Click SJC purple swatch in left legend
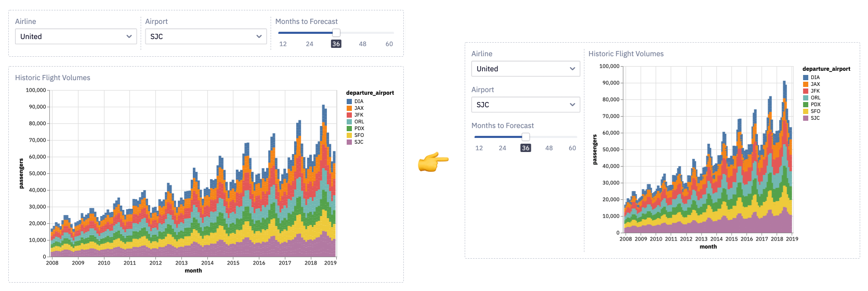Screen dimensions: 868x291 click(349, 142)
